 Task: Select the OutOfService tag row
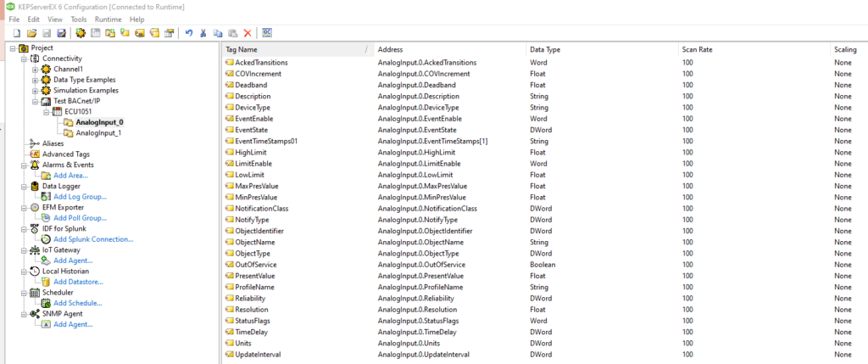coord(544,265)
